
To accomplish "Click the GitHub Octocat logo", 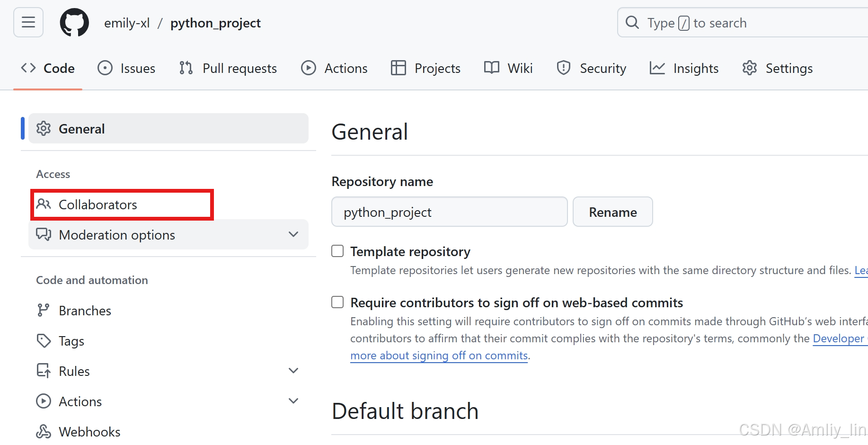I will (74, 22).
